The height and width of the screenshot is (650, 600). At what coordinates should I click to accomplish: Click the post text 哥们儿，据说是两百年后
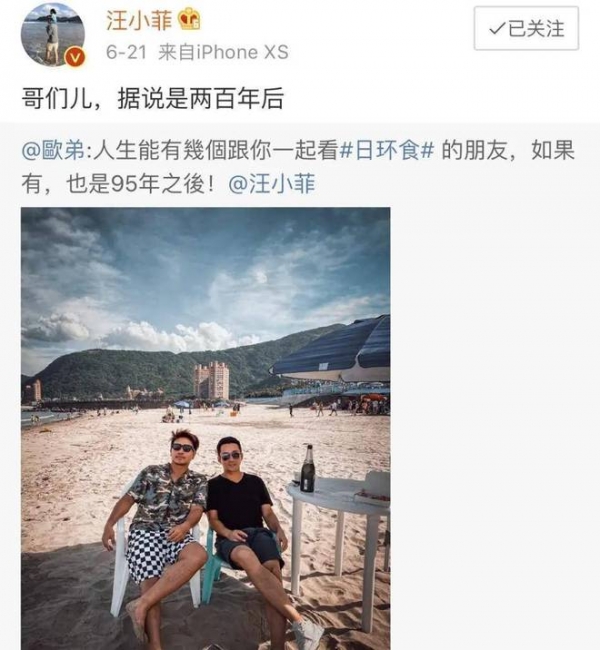(x=152, y=99)
